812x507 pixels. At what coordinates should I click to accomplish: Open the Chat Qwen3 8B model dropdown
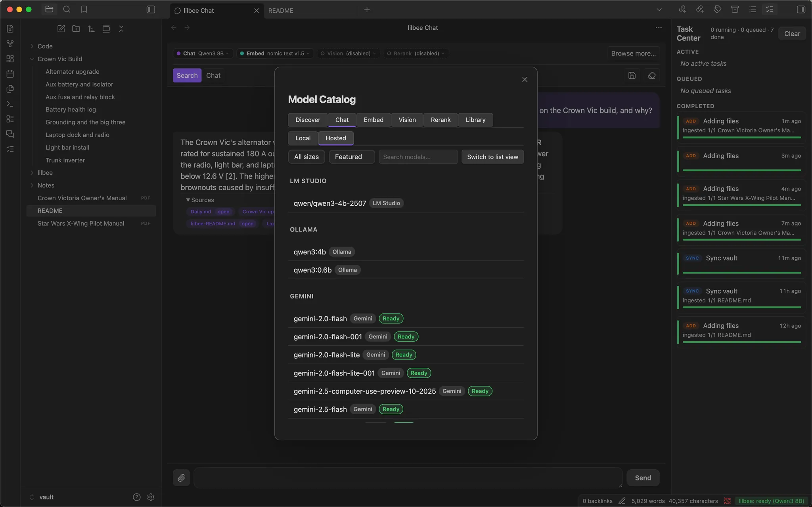203,54
